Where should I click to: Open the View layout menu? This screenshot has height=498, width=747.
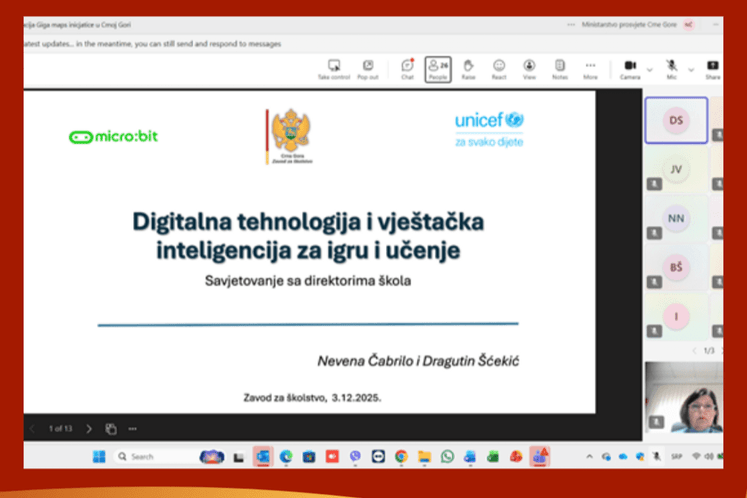(529, 68)
